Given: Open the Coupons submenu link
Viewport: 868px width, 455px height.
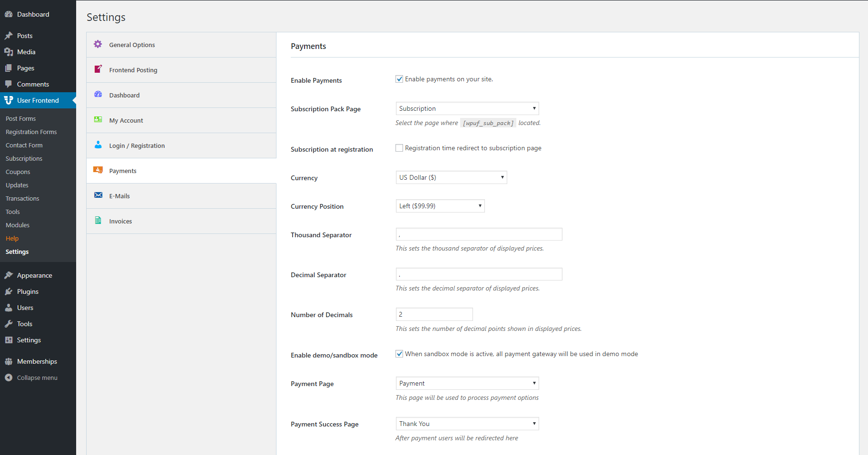Looking at the screenshot, I should (x=18, y=172).
